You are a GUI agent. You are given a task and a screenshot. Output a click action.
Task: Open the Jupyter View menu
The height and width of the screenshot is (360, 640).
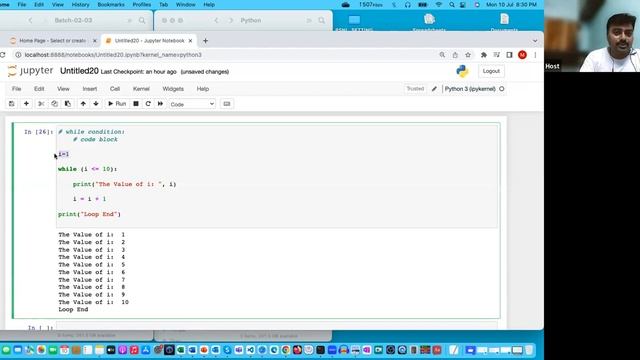(x=63, y=89)
